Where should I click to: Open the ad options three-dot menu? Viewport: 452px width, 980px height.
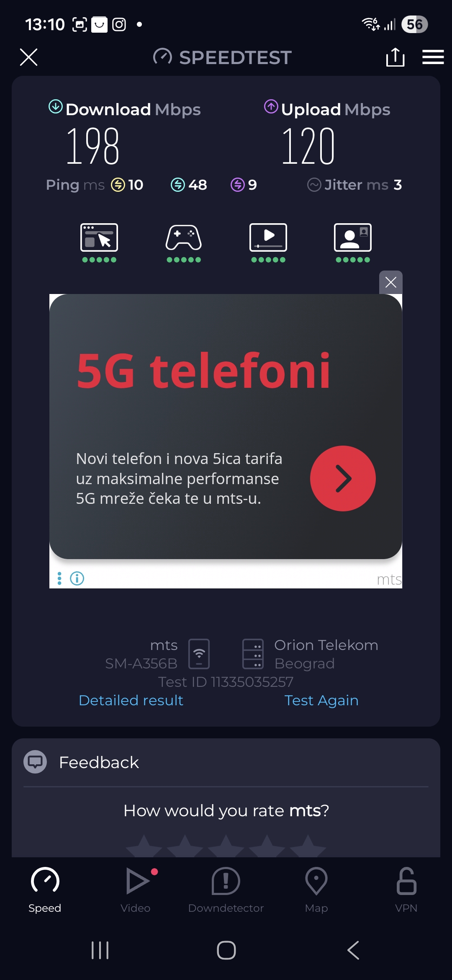coord(59,578)
